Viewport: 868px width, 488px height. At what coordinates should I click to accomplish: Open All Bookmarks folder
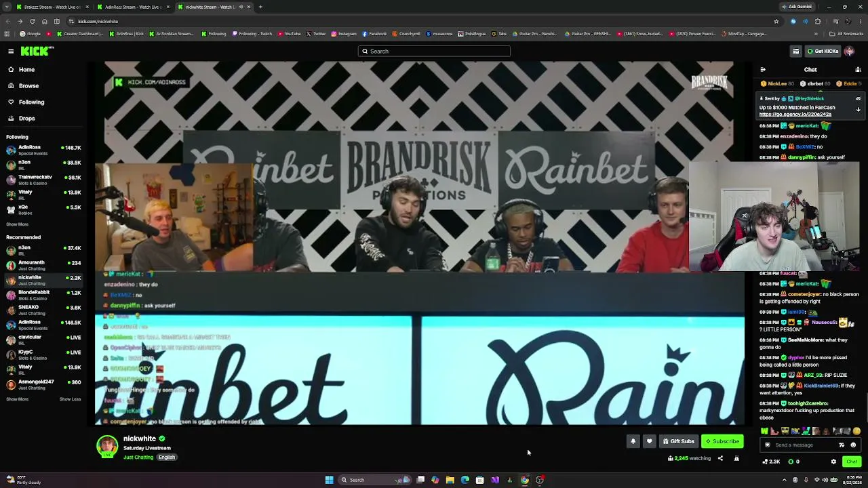pos(846,34)
